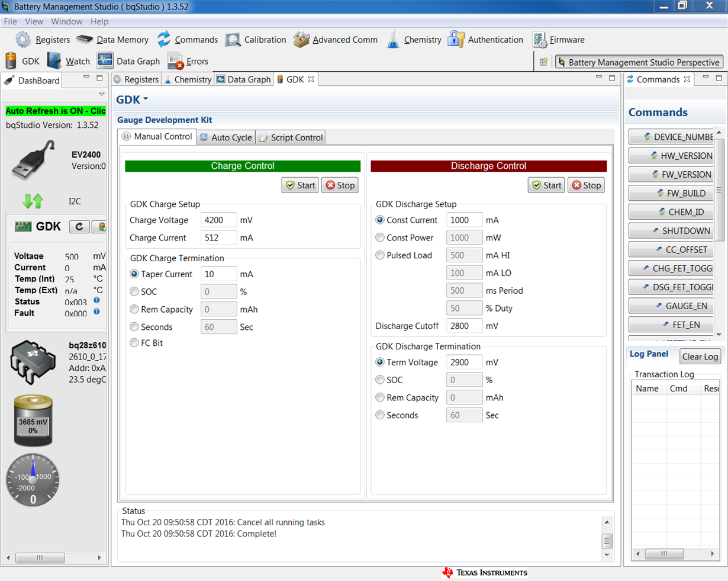Open the Commands toolbar item
Screen dimensions: 728x581
pos(188,40)
